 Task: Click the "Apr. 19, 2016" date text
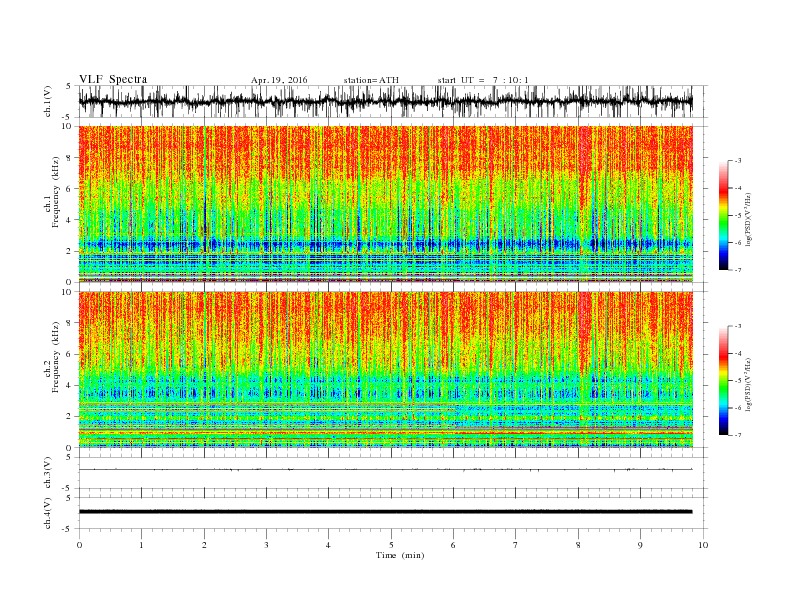[x=279, y=80]
